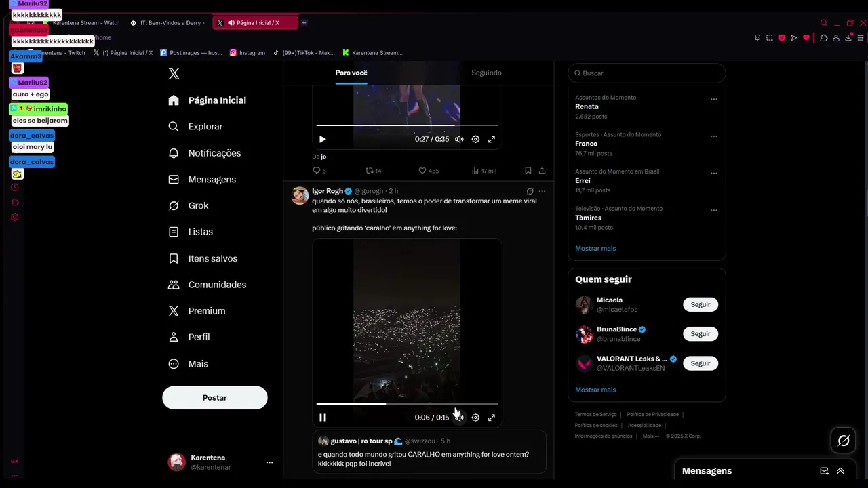The image size is (868, 488).
Task: Open browser history clock in the GX sidebar
Action: [x=15, y=187]
